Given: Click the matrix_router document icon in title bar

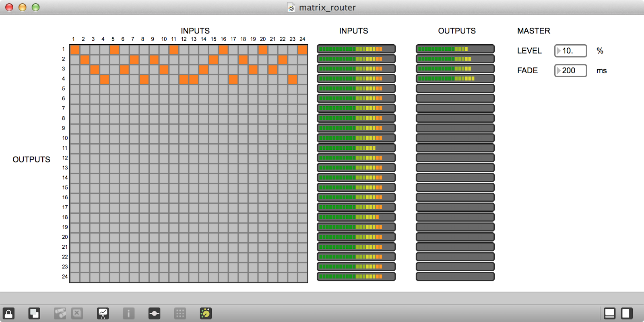Looking at the screenshot, I should click(x=291, y=7).
